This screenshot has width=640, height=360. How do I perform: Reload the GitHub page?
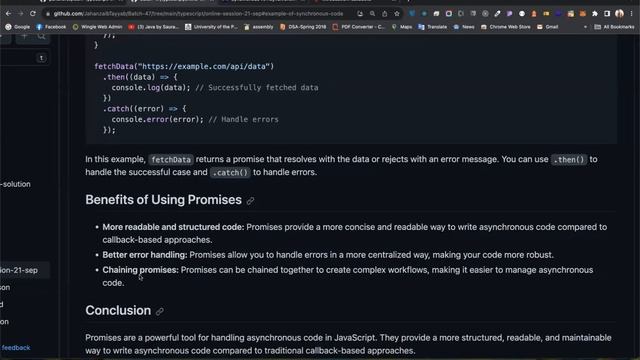(33, 13)
